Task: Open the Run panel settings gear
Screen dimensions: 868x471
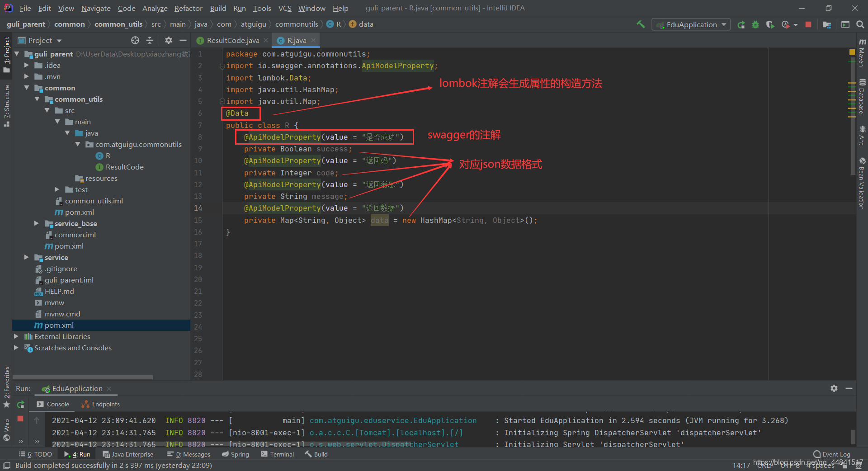Action: click(834, 388)
